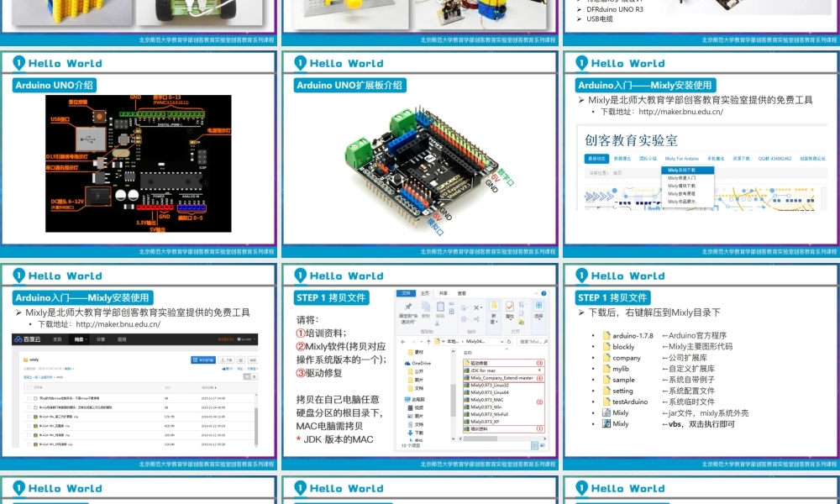This screenshot has width=840, height=504.
Task: Click the Mixly vbs script icon
Action: tap(606, 423)
